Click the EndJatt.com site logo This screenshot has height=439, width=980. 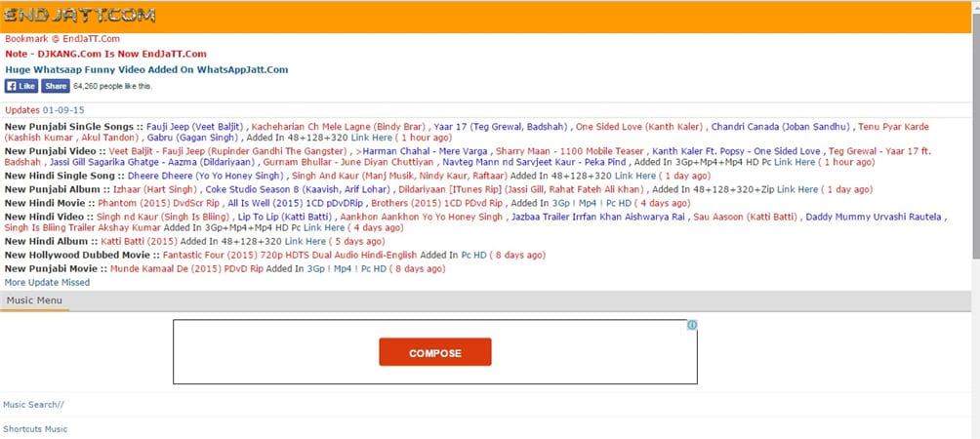79,16
